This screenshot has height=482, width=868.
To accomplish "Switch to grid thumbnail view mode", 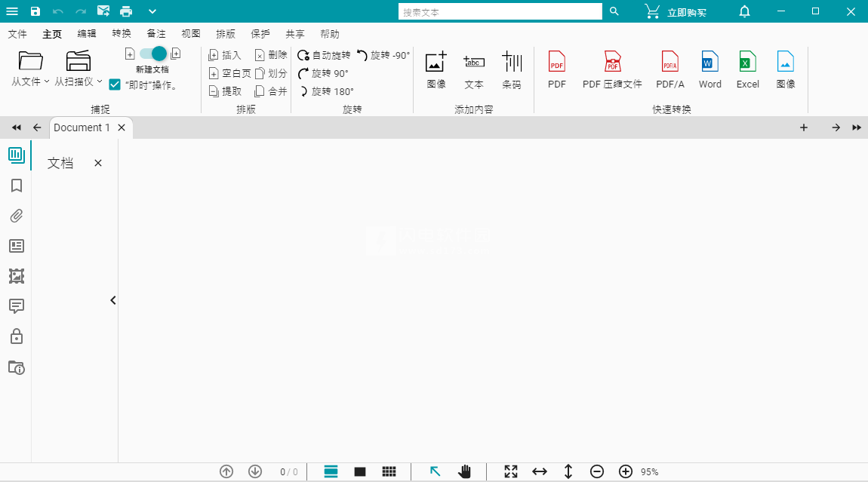I will (x=389, y=471).
